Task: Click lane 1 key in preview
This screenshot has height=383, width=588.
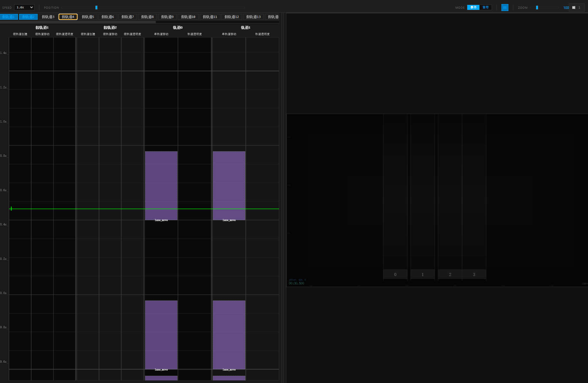Action: point(423,274)
